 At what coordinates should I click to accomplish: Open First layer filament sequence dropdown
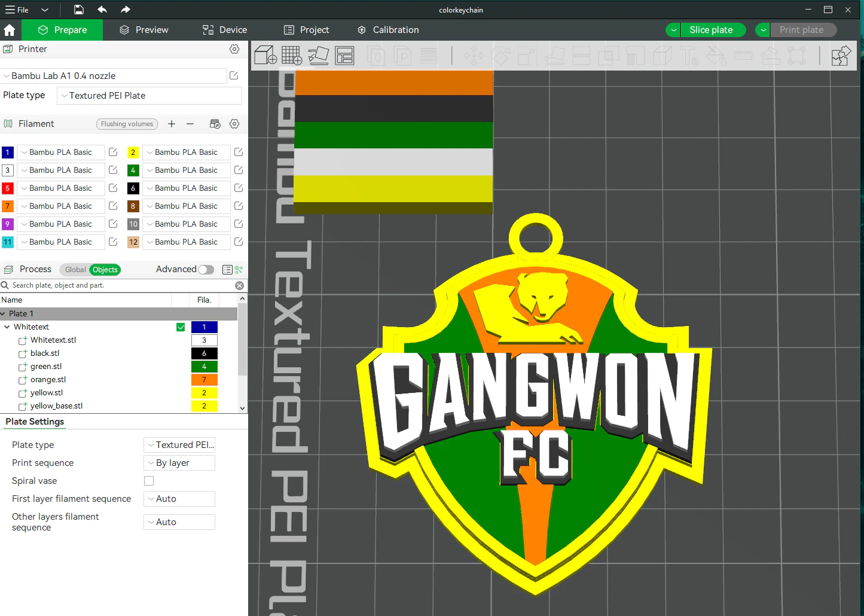tap(179, 499)
